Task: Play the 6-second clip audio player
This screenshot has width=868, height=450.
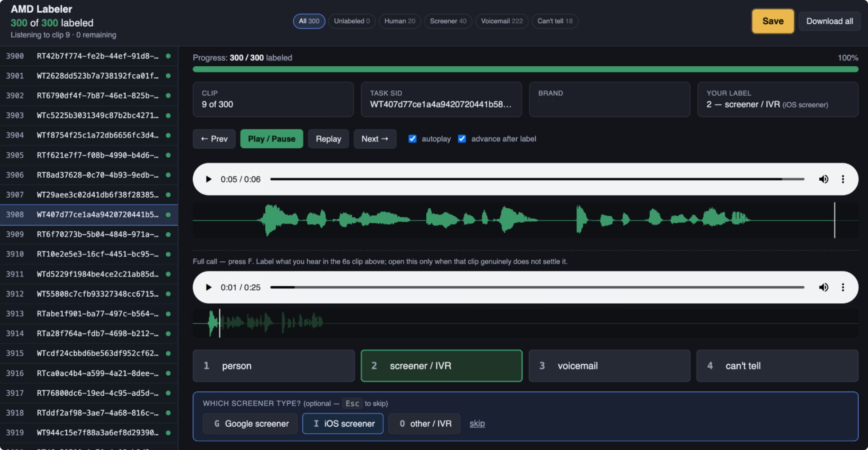Action: tap(209, 179)
